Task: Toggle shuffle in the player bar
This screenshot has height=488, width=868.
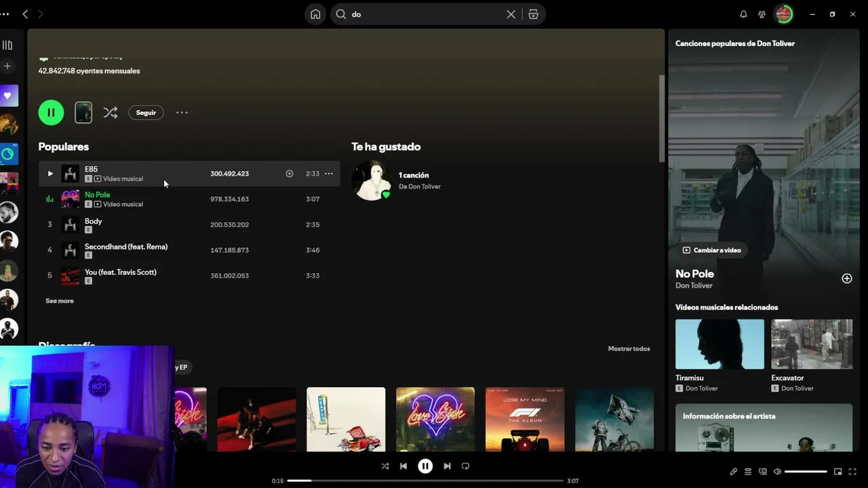Action: (x=385, y=466)
